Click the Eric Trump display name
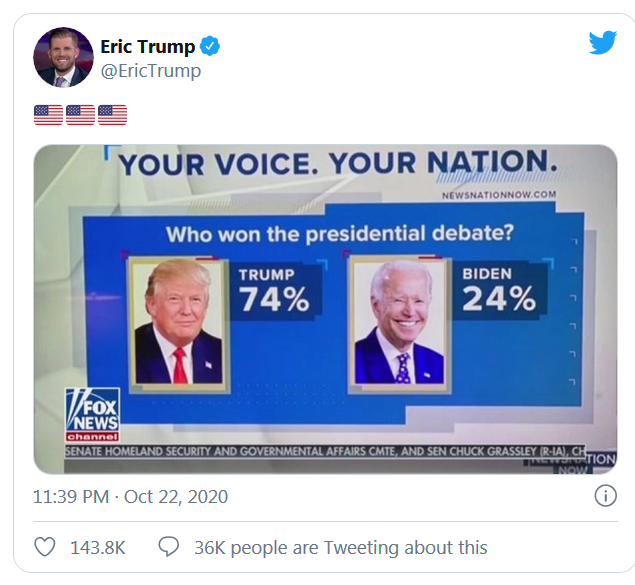This screenshot has width=635, height=585. pos(147,47)
